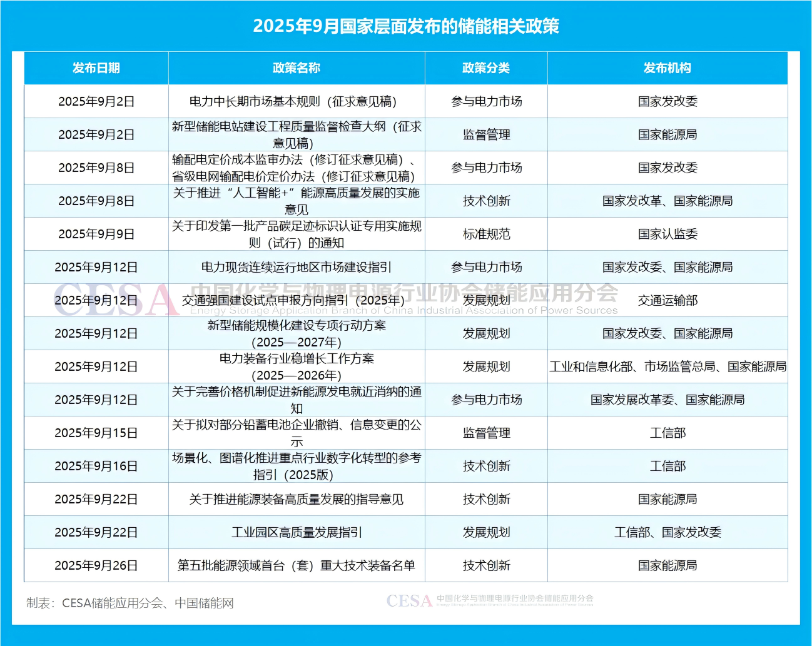Open policy 电力中长期市场基本规则（征求意见稿）

[x=293, y=101]
